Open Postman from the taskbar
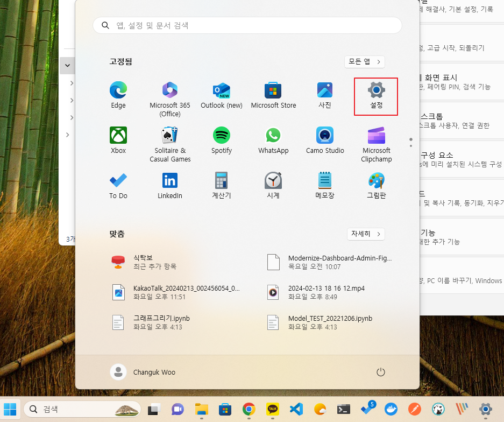504x422 pixels. click(415, 409)
